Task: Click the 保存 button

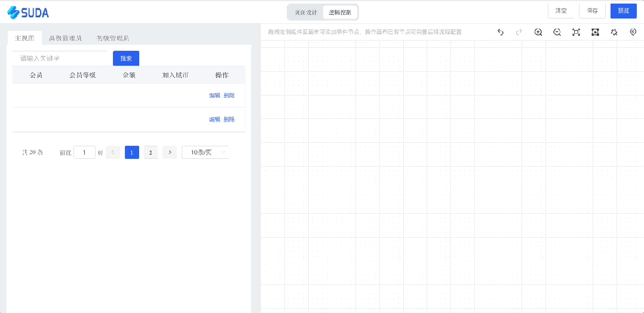Action: coord(592,11)
